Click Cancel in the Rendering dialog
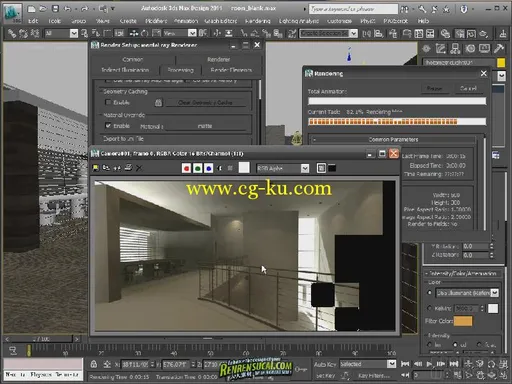 tap(468, 89)
